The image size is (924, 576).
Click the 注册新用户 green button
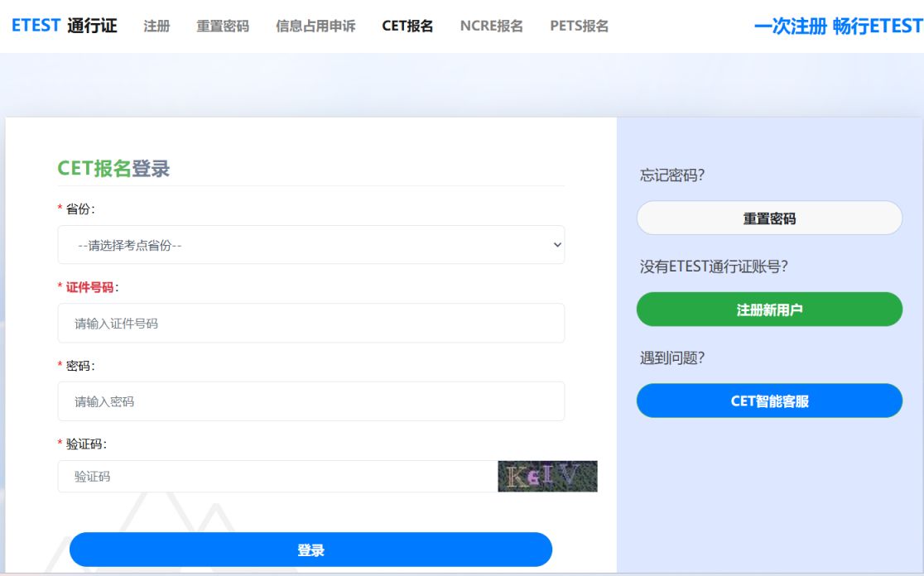coord(769,310)
